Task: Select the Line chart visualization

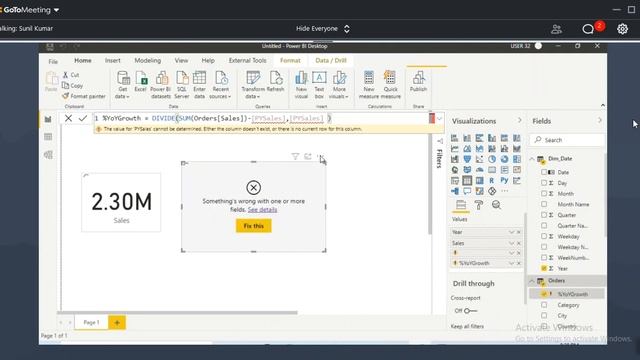Action: pos(455,149)
